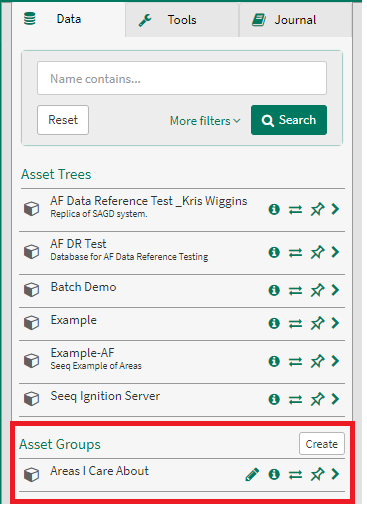Switch to the Tools tab

point(182,20)
